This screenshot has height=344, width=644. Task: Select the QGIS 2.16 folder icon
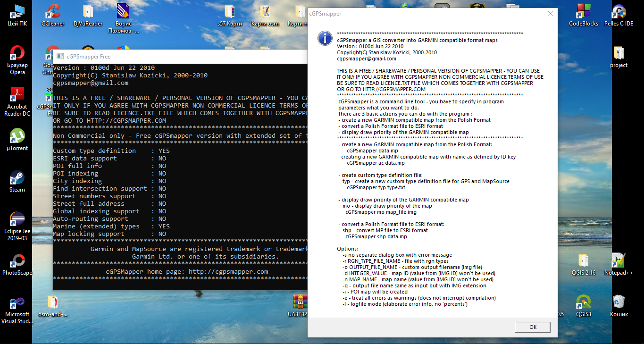(x=584, y=265)
